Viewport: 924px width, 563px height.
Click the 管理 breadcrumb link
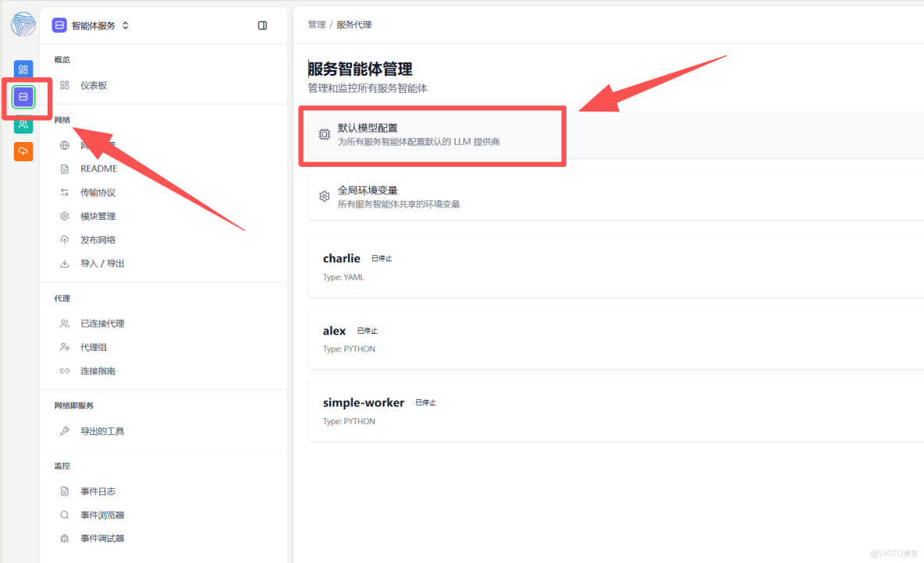(x=315, y=24)
